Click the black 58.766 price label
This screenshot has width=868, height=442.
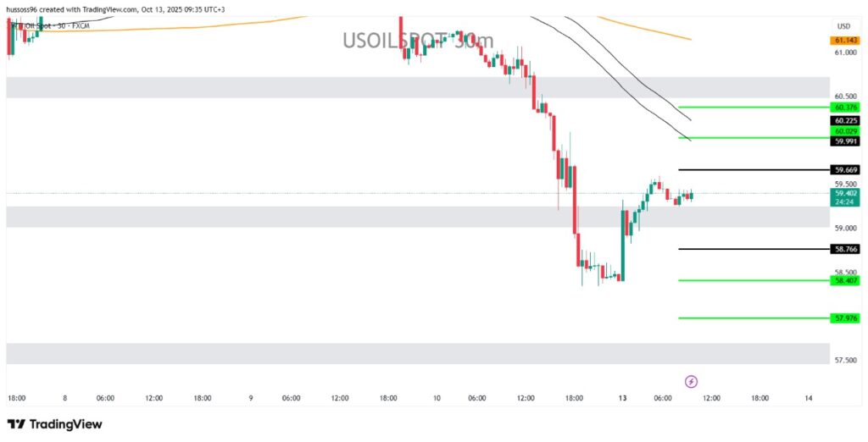click(x=845, y=249)
